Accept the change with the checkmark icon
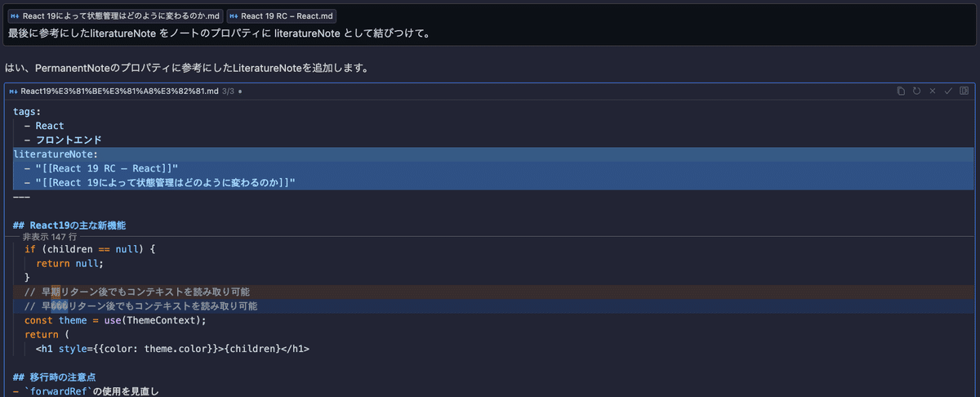Viewport: 980px width, 397px height. pos(948,91)
